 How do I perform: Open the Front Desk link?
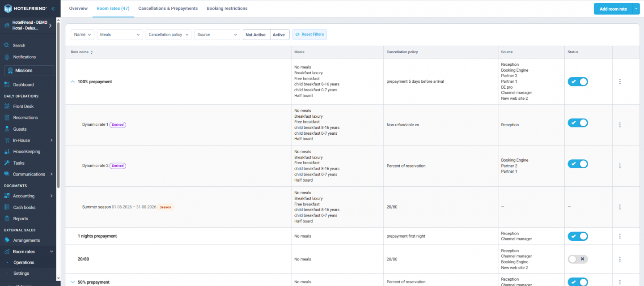click(x=23, y=107)
